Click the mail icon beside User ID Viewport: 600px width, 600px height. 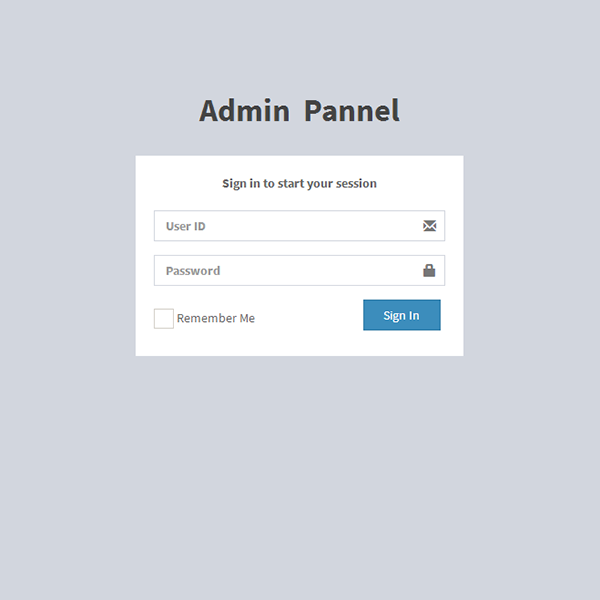click(x=429, y=226)
